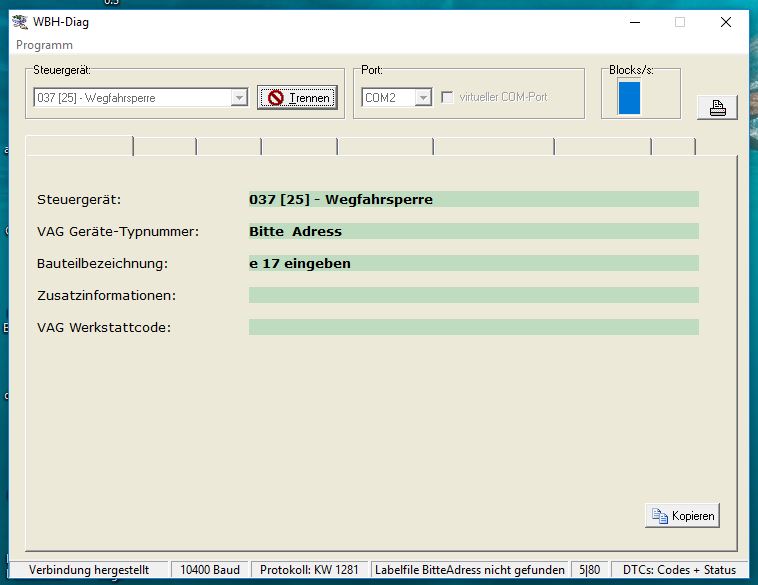Open the Programm menu
The image size is (758, 585).
tap(44, 45)
